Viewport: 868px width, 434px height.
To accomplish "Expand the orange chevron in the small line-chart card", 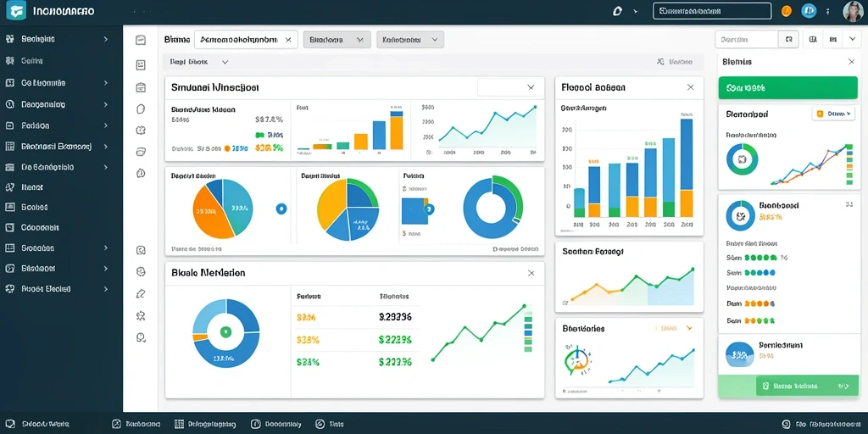I will click(689, 328).
